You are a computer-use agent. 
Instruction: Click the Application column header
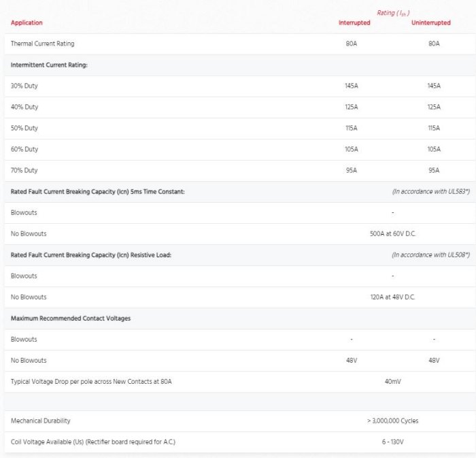[x=27, y=23]
